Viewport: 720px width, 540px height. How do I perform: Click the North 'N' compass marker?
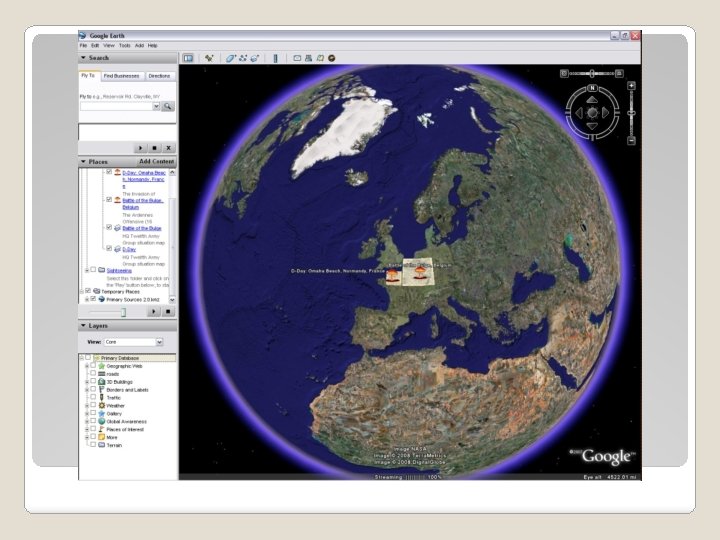pos(592,88)
